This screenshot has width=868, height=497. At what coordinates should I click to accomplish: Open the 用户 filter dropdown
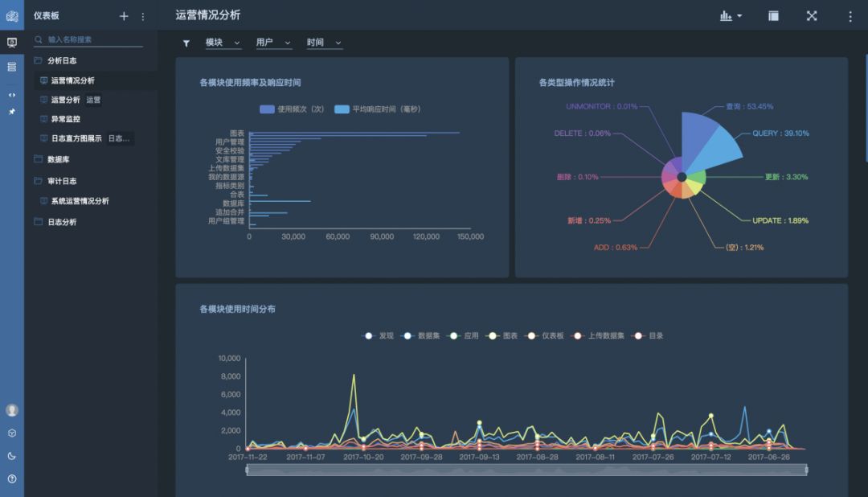pos(271,41)
